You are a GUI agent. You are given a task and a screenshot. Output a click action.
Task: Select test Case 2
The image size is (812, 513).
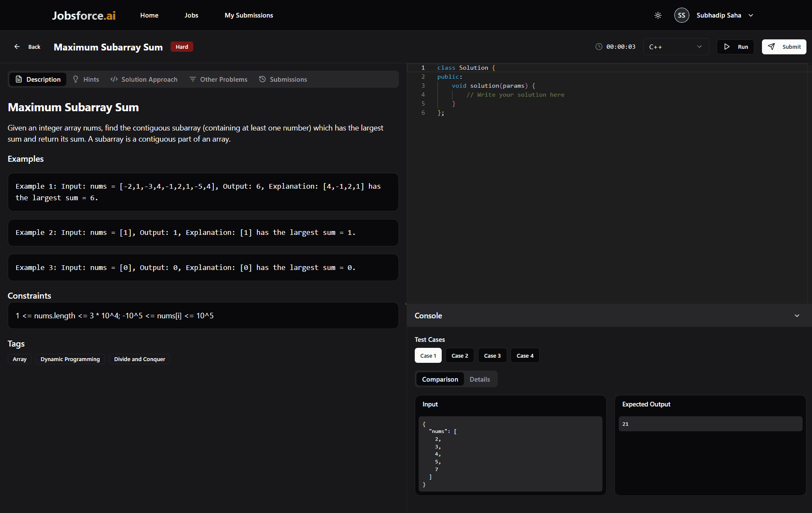460,356
